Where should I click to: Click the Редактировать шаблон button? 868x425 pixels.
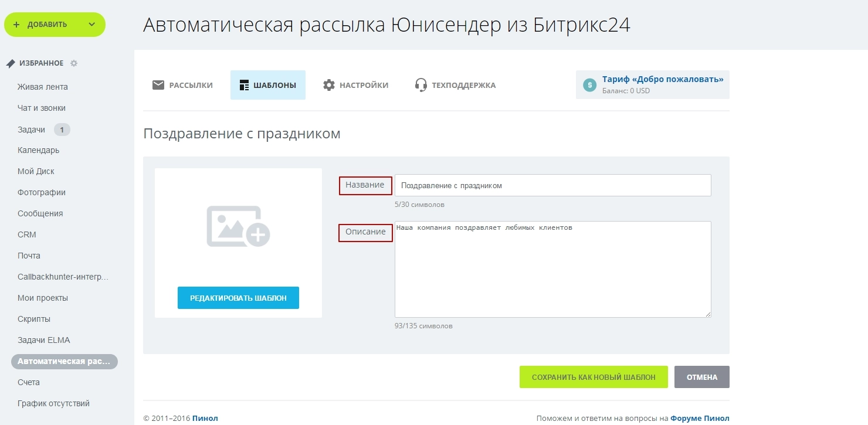[238, 298]
